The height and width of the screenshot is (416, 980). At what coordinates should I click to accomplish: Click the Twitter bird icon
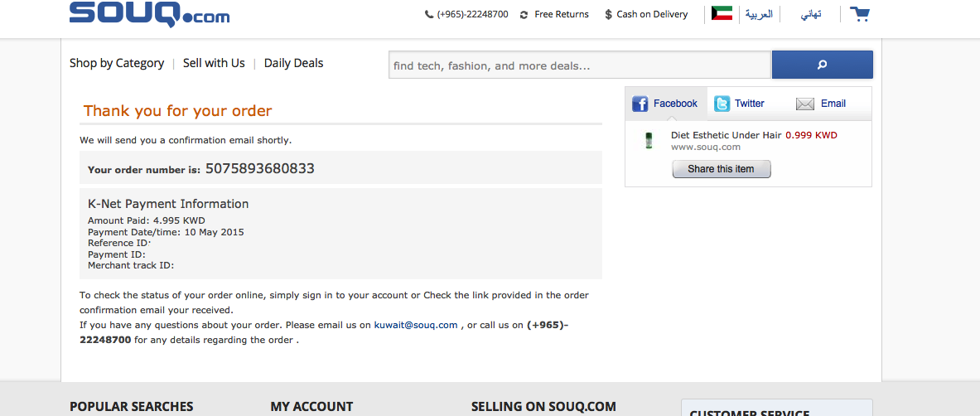click(722, 104)
